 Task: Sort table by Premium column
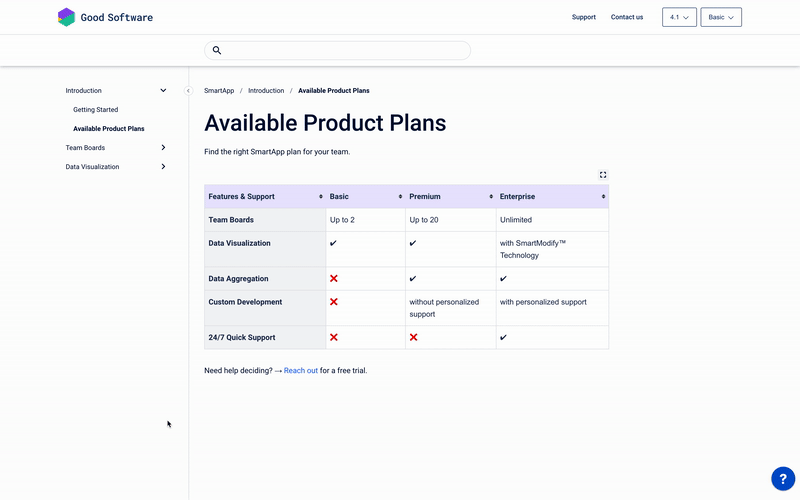click(490, 197)
